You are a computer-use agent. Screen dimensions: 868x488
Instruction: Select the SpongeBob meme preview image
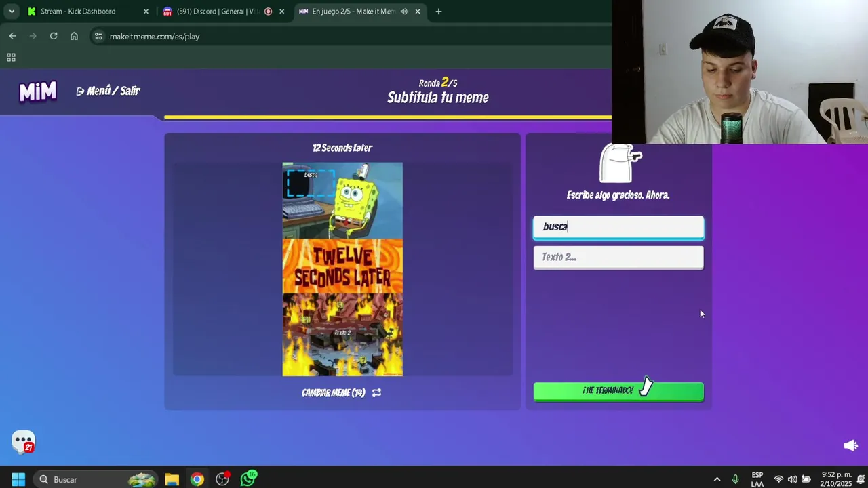[x=342, y=269]
